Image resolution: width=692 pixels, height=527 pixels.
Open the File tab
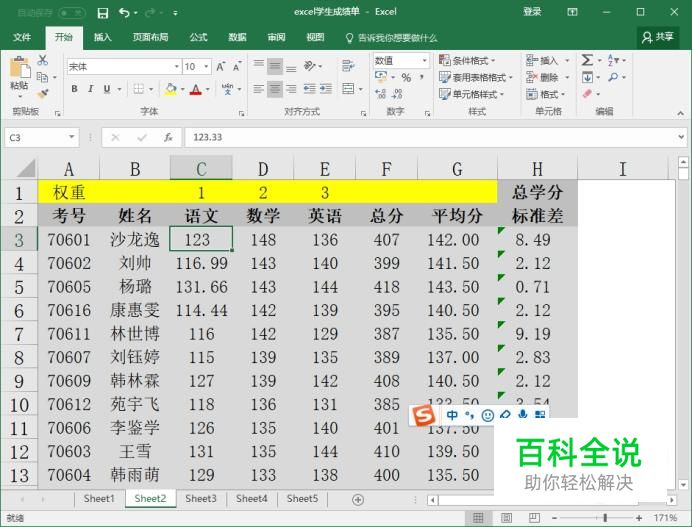click(x=22, y=38)
